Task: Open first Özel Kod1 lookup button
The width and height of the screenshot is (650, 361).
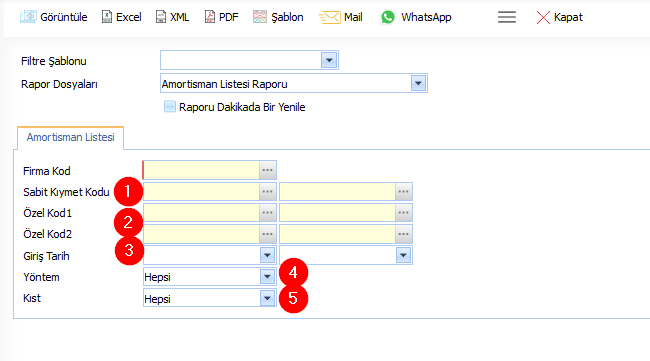Action: click(x=267, y=213)
